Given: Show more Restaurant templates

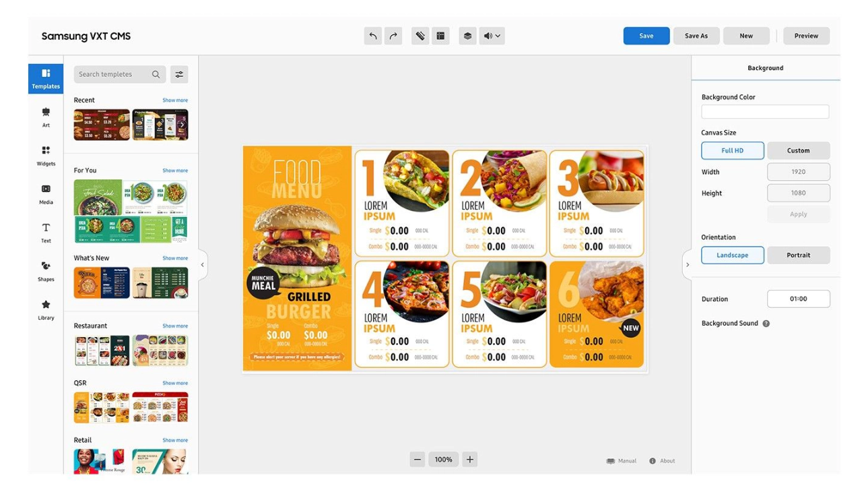Looking at the screenshot, I should click(175, 326).
